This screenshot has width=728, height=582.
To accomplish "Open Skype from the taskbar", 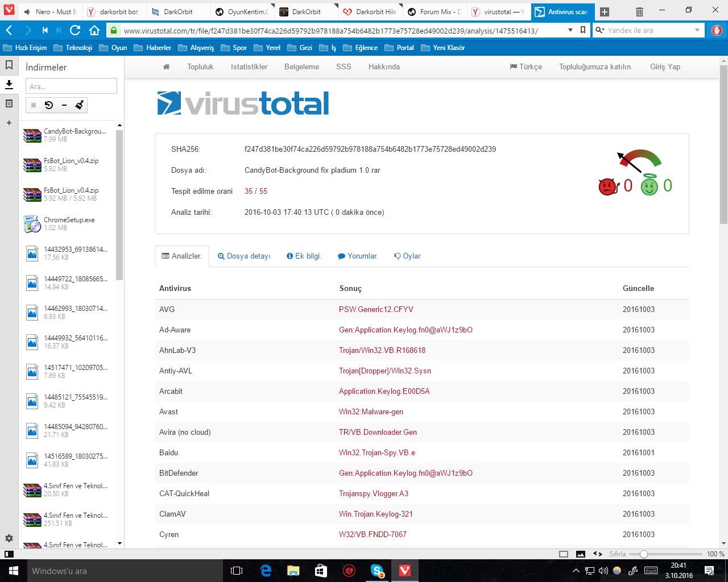I will click(x=377, y=571).
